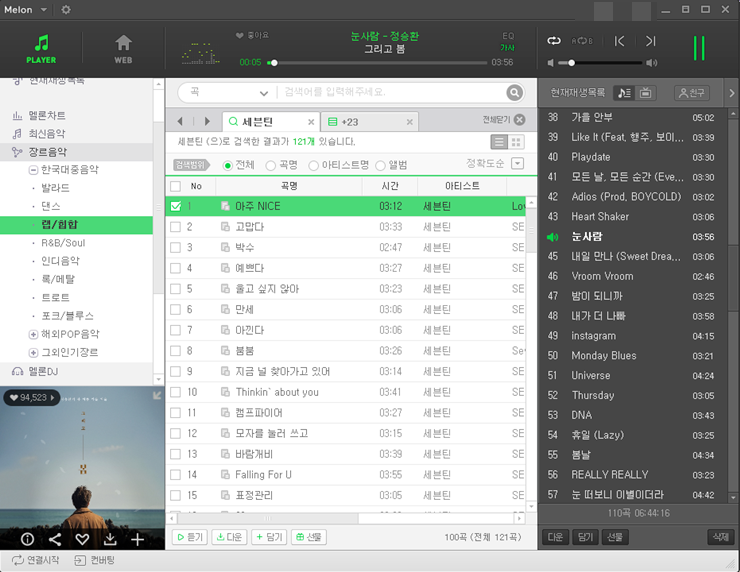Collapse the 한국대중음악 tree node

(x=34, y=170)
